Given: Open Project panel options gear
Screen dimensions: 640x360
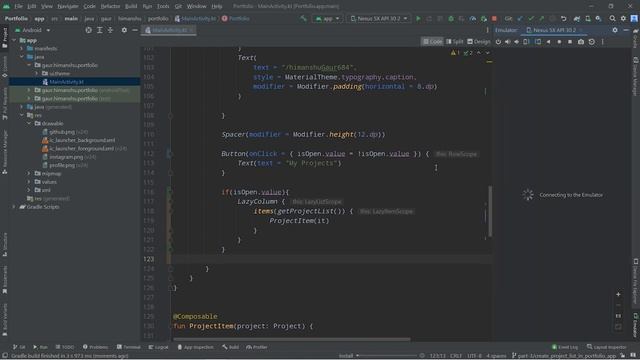Looking at the screenshot, I should coord(124,30).
